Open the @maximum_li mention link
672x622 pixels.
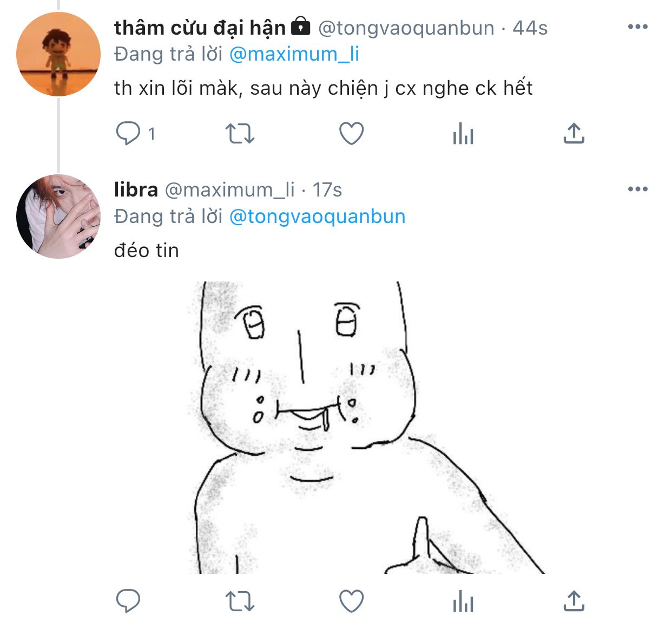click(294, 54)
